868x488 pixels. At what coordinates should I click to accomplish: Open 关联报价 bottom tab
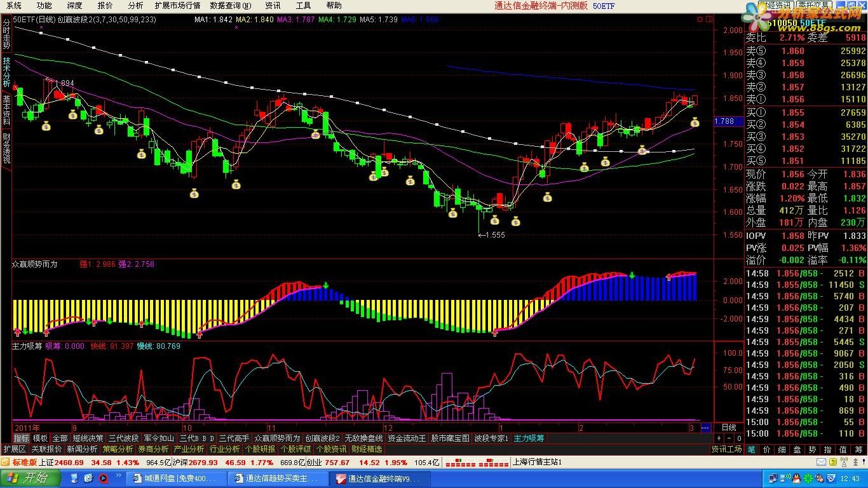46,449
